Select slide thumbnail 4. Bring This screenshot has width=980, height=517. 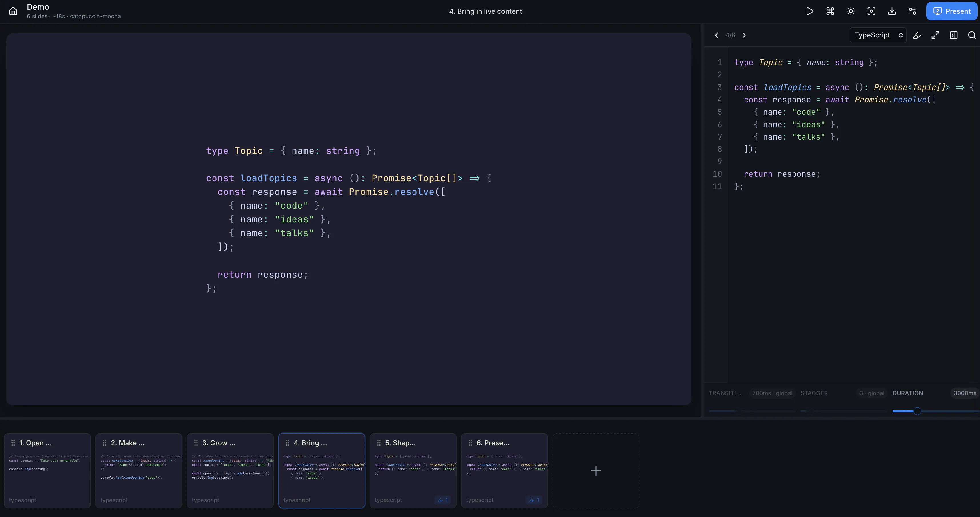tap(321, 471)
